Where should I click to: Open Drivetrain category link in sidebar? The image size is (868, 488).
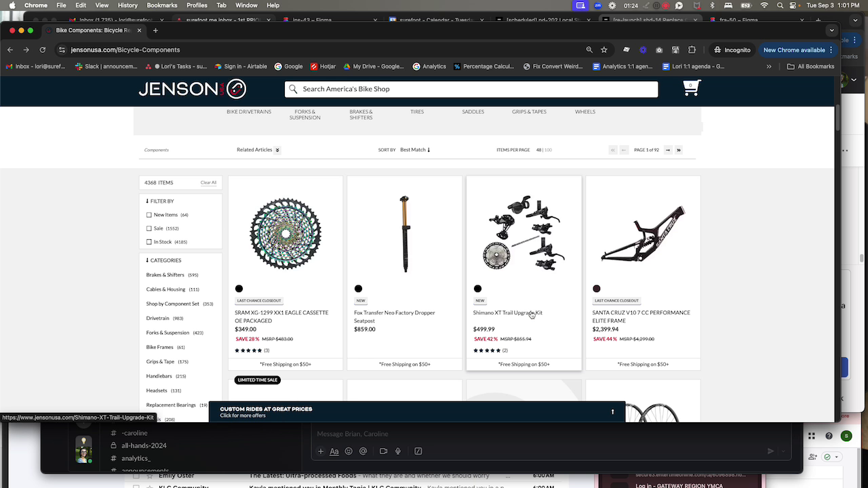[x=158, y=319]
